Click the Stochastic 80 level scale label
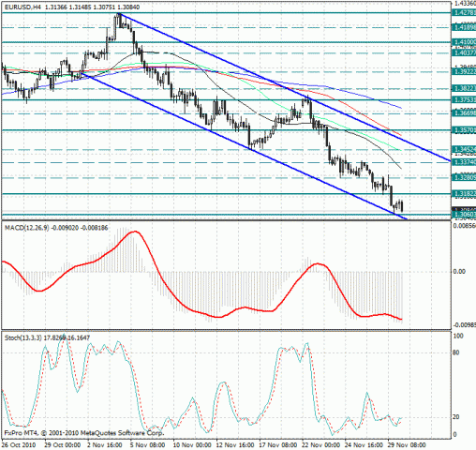Viewport: 476px width, 450px height. 455,352
